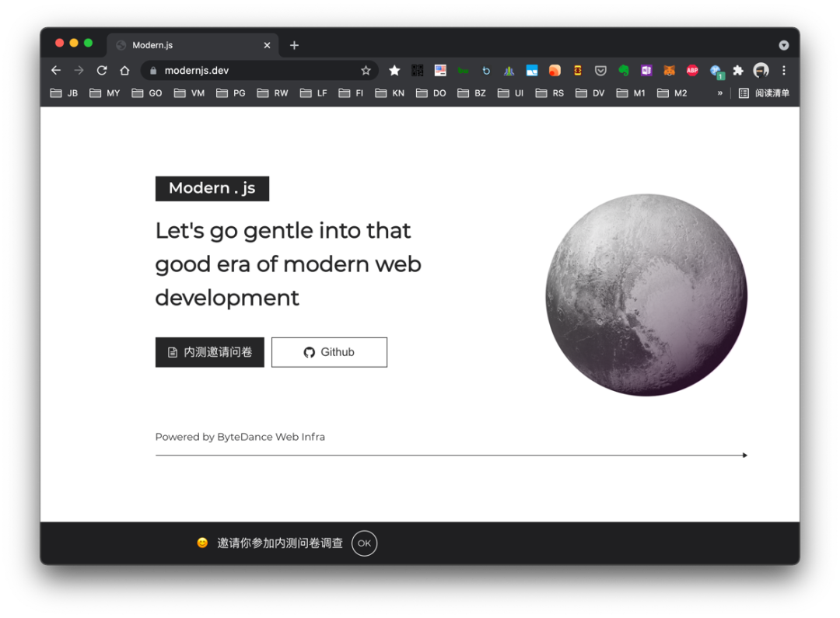Open the PG bookmarks folder
The image size is (840, 618).
(x=231, y=93)
